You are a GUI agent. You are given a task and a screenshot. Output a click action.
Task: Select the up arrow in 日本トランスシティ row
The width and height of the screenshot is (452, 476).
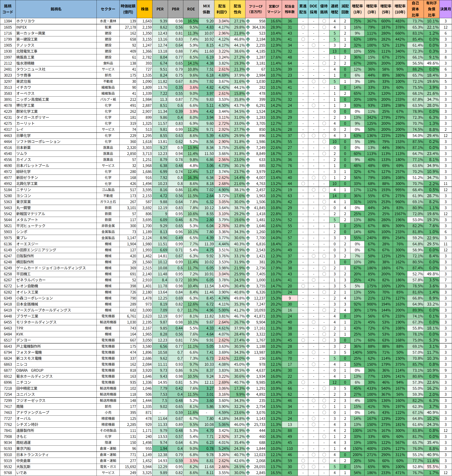[248, 454]
